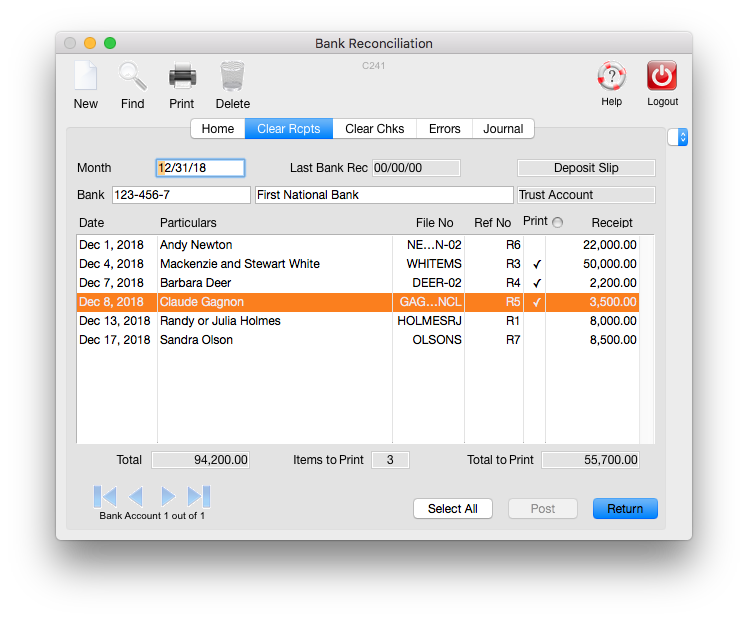748x620 pixels.
Task: Toggle print checkmark for Barbara Deer
Action: pos(536,283)
